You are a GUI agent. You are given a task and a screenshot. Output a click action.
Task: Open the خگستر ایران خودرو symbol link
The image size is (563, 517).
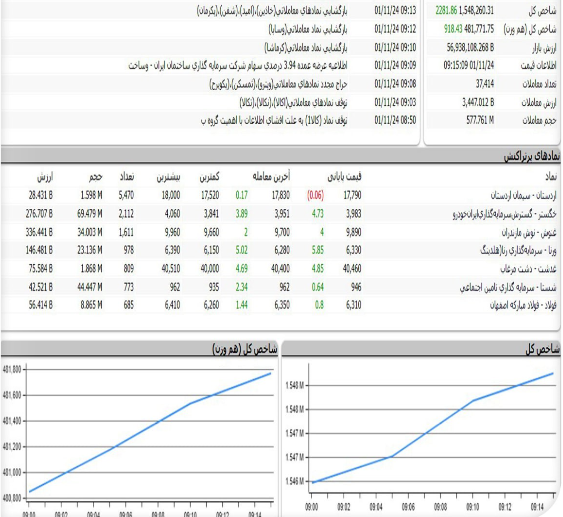tap(504, 214)
